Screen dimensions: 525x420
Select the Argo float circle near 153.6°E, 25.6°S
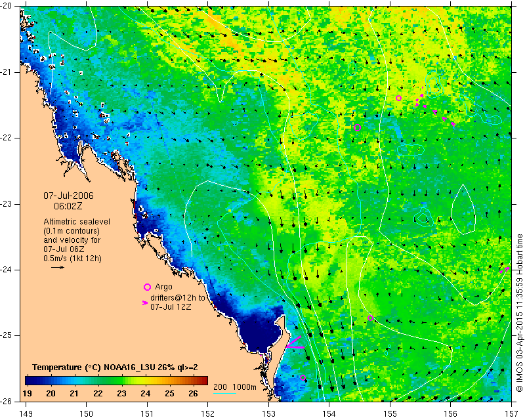303,378
